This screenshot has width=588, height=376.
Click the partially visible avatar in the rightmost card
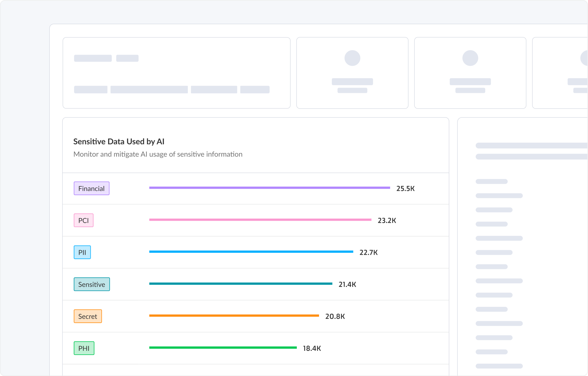tap(584, 58)
